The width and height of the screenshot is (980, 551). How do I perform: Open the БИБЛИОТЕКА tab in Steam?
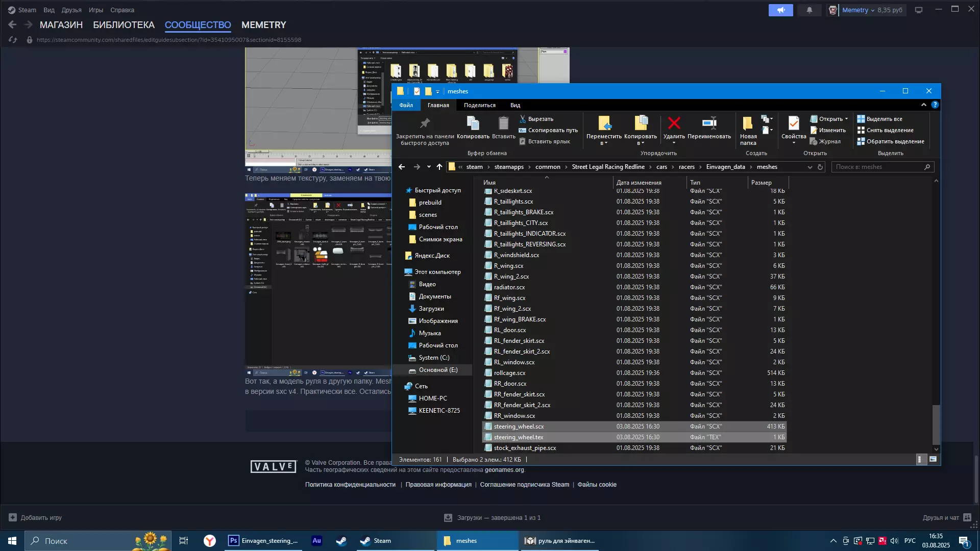124,25
